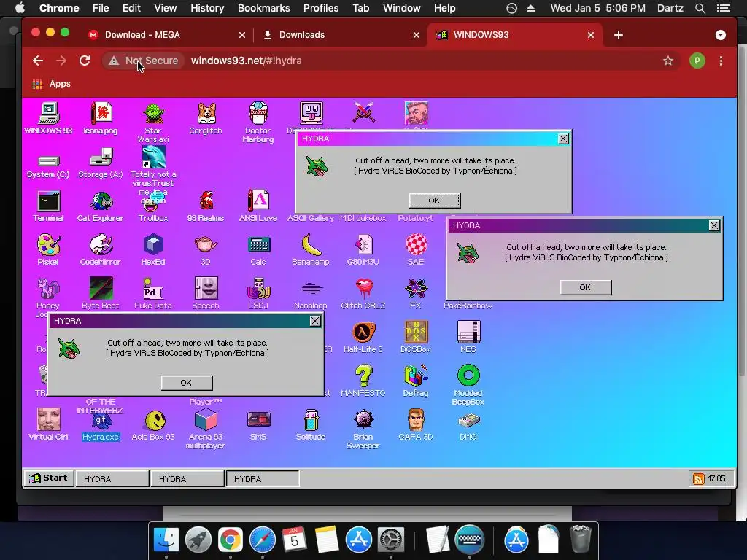Open the 93 Realms icon

tap(205, 206)
